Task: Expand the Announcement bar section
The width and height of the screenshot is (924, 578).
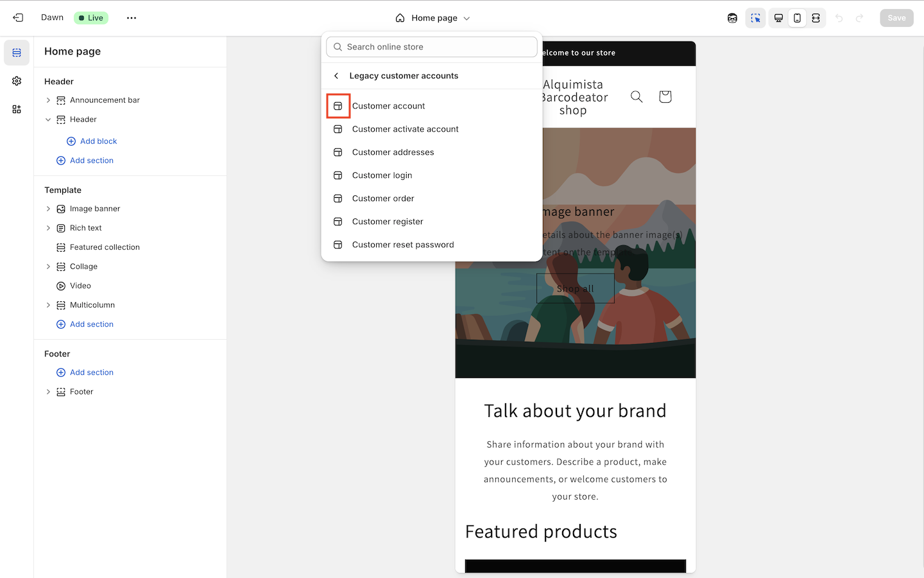Action: coord(48,100)
